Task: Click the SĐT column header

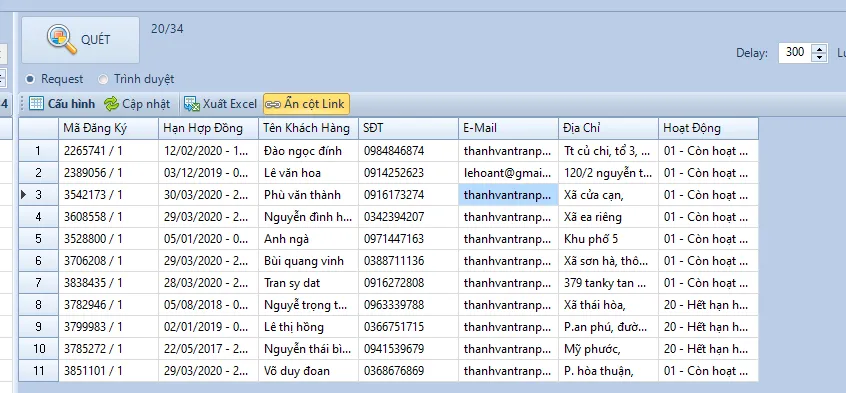Action: (x=408, y=128)
